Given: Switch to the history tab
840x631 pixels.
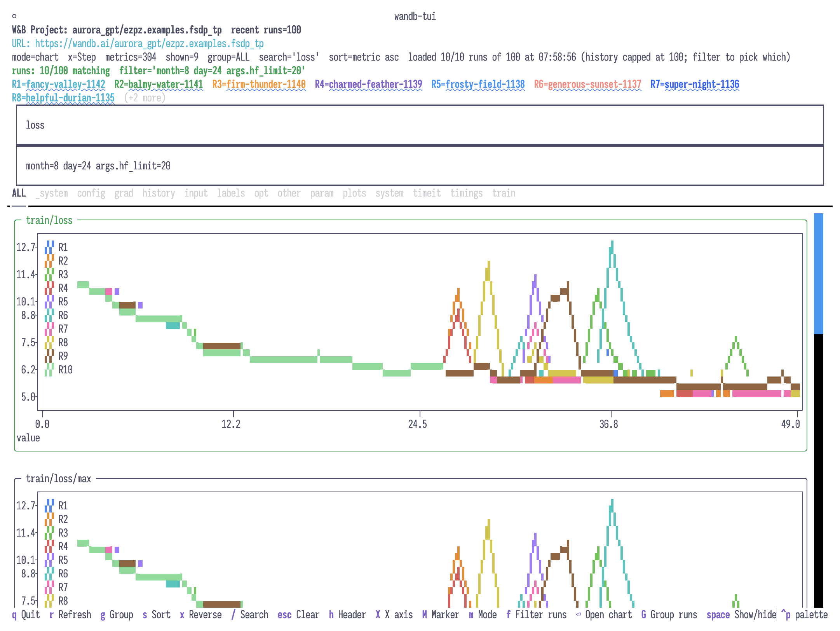Looking at the screenshot, I should pos(159,193).
